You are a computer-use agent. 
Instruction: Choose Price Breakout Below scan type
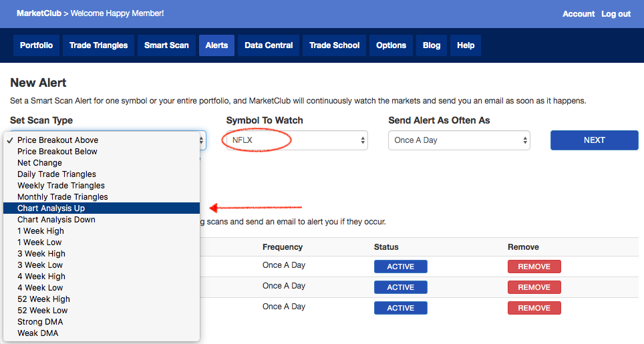102,152
